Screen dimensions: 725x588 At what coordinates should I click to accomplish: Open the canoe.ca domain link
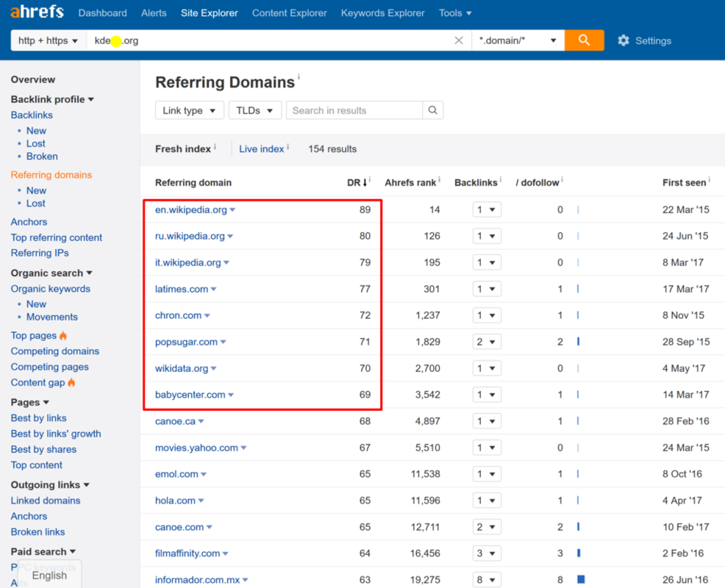pyautogui.click(x=175, y=421)
